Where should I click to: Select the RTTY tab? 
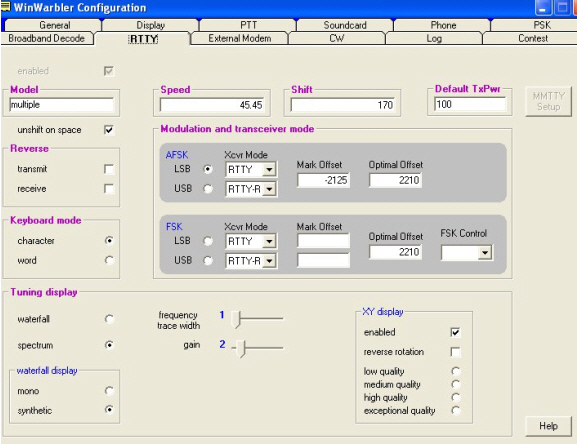pos(143,39)
